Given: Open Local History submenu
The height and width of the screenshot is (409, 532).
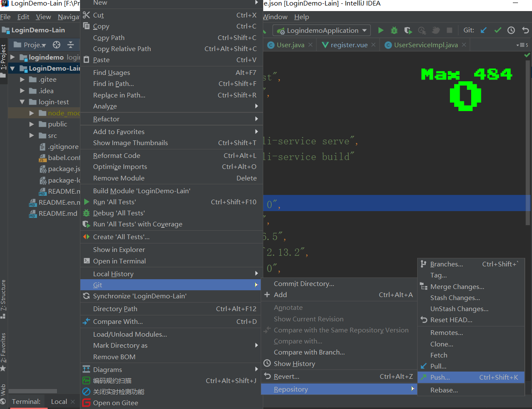Looking at the screenshot, I should (x=171, y=274).
